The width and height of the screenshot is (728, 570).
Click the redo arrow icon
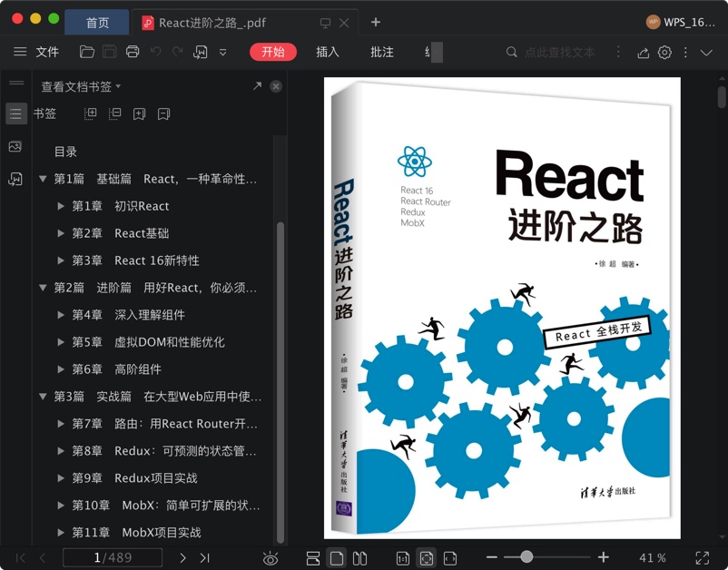[177, 52]
